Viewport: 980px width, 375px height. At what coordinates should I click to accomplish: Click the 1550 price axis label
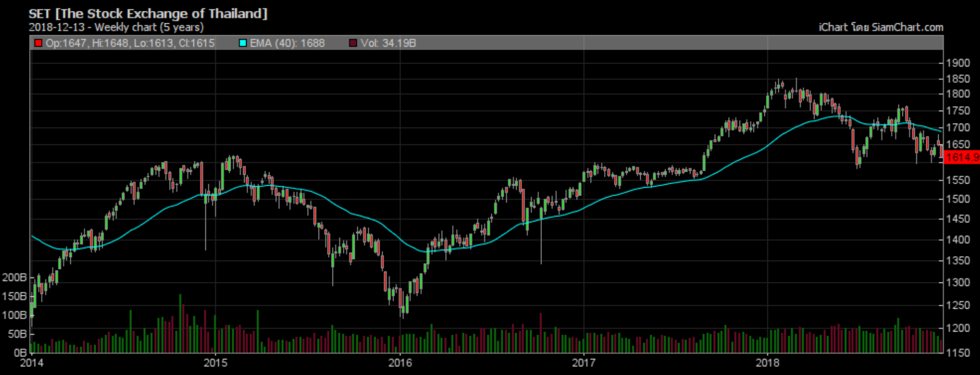pos(958,181)
